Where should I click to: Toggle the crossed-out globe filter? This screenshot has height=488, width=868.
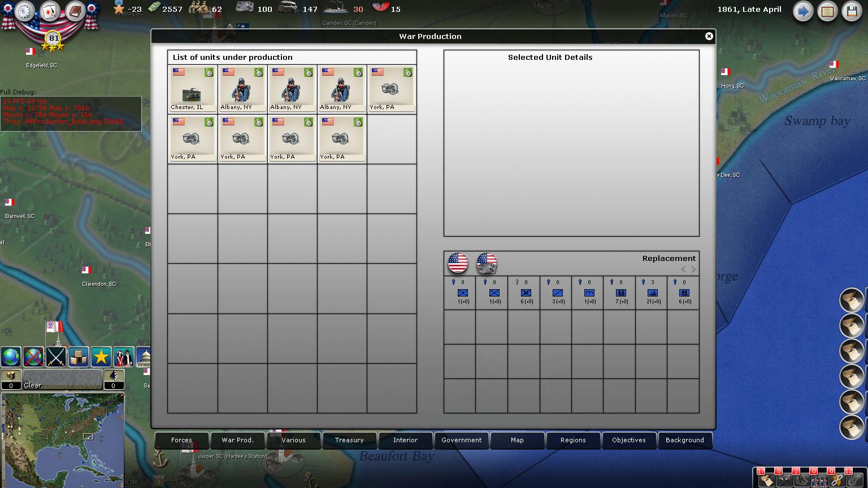(x=33, y=357)
